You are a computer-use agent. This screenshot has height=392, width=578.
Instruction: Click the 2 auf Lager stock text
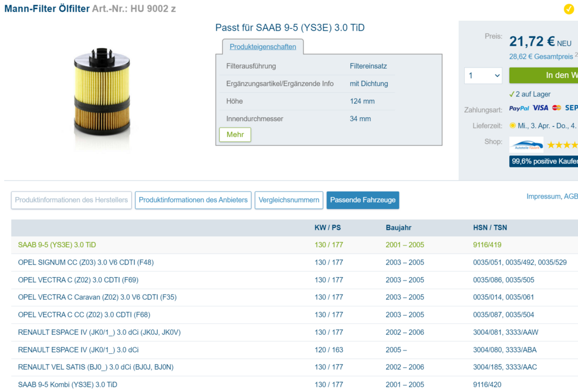(533, 94)
